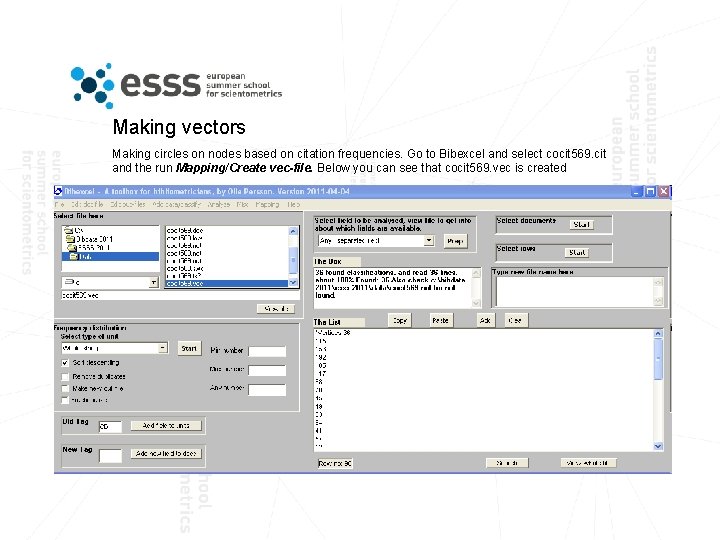Click the middle number field under Min number
The image size is (720, 540).
(x=267, y=370)
